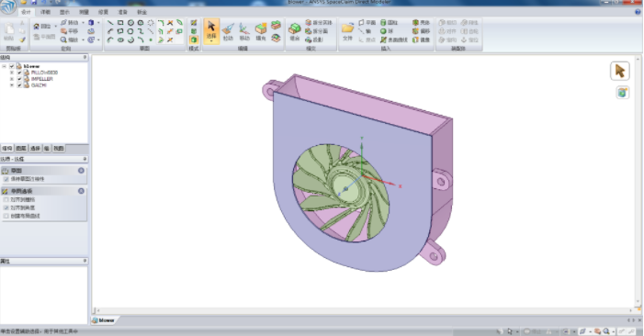
Task: Click the Home view button
Action: [42, 27]
